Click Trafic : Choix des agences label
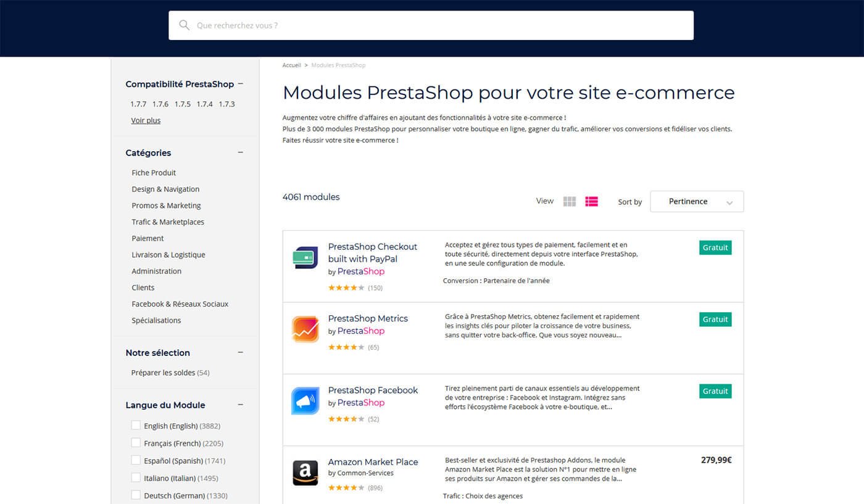 point(483,496)
